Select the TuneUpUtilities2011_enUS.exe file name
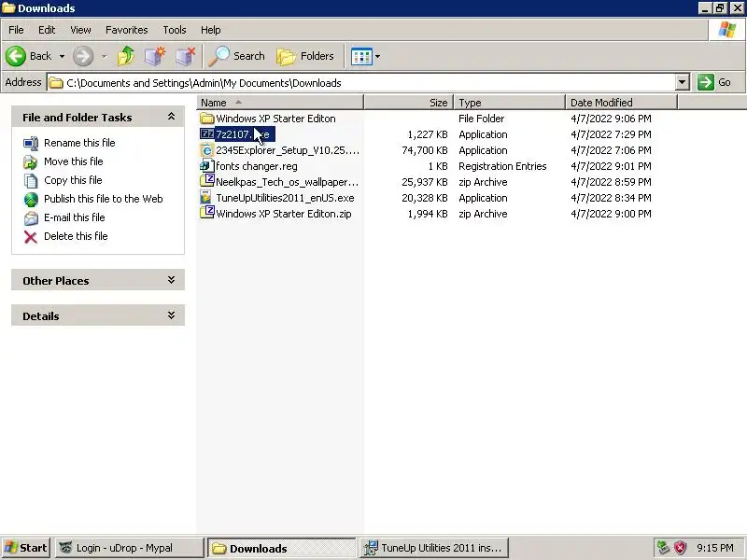Viewport: 747px width, 560px height. coord(285,198)
